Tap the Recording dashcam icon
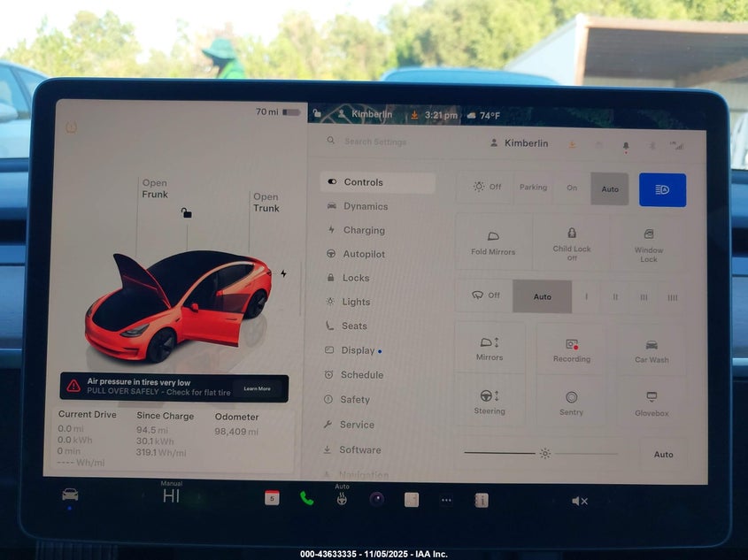 [572, 349]
